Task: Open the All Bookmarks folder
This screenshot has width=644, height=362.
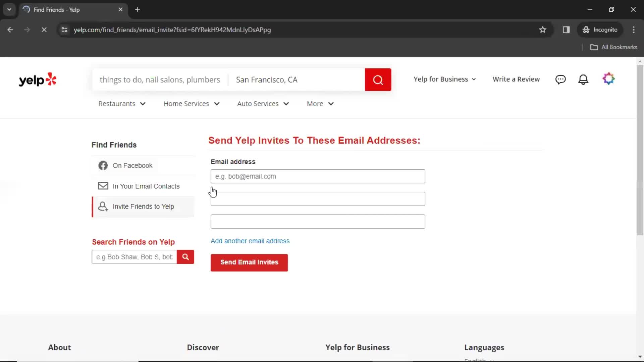Action: (614, 47)
